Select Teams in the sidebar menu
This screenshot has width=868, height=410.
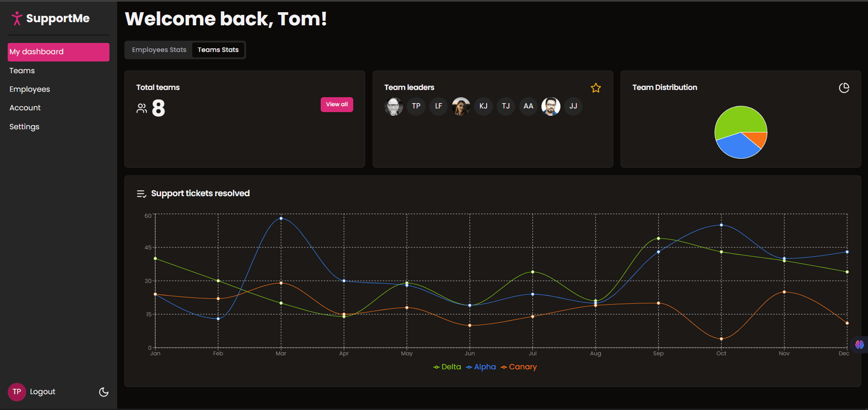click(x=22, y=71)
